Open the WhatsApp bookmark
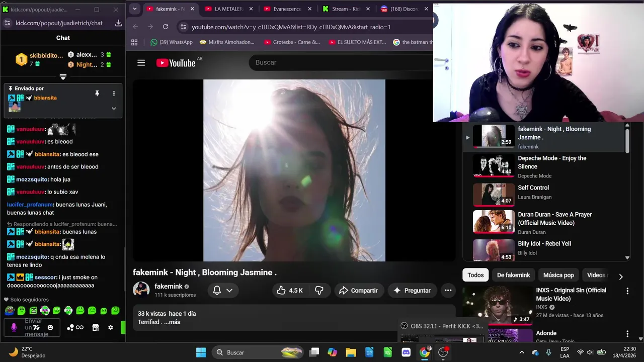644x362 pixels. tap(172, 42)
